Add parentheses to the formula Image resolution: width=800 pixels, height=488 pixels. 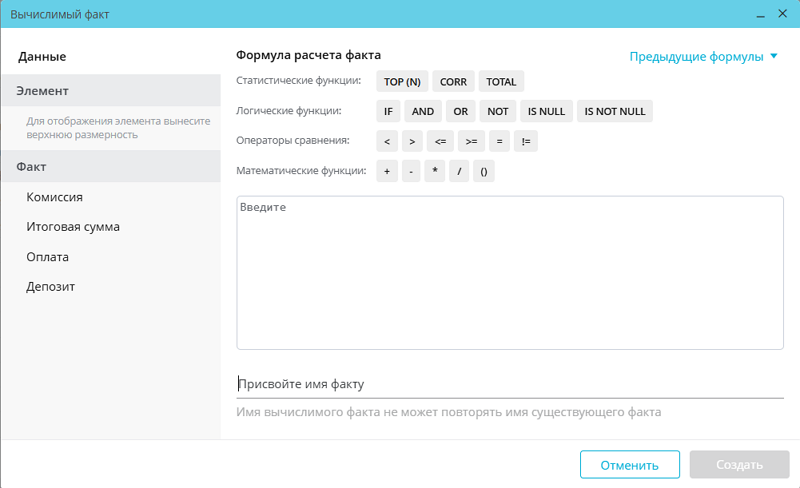pyautogui.click(x=483, y=172)
